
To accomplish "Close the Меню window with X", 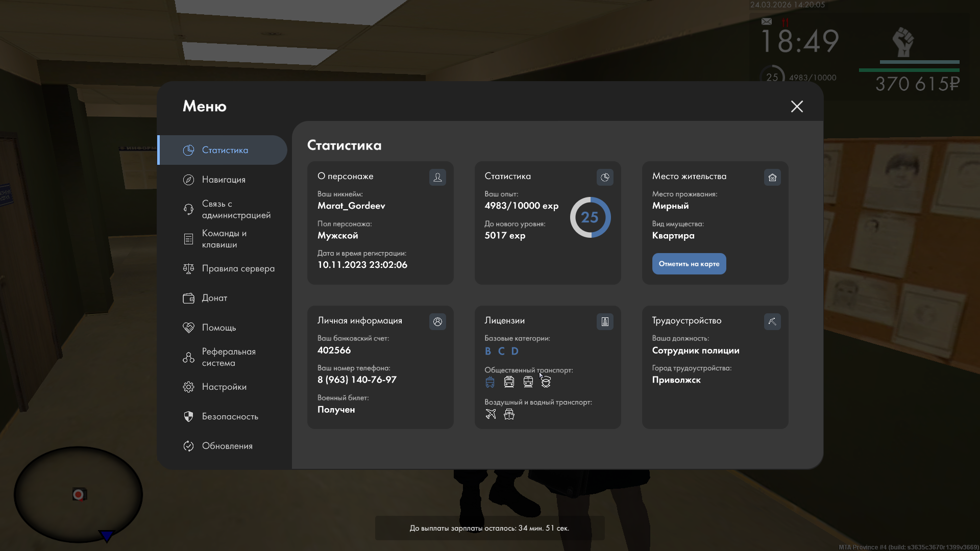I will pos(796,106).
